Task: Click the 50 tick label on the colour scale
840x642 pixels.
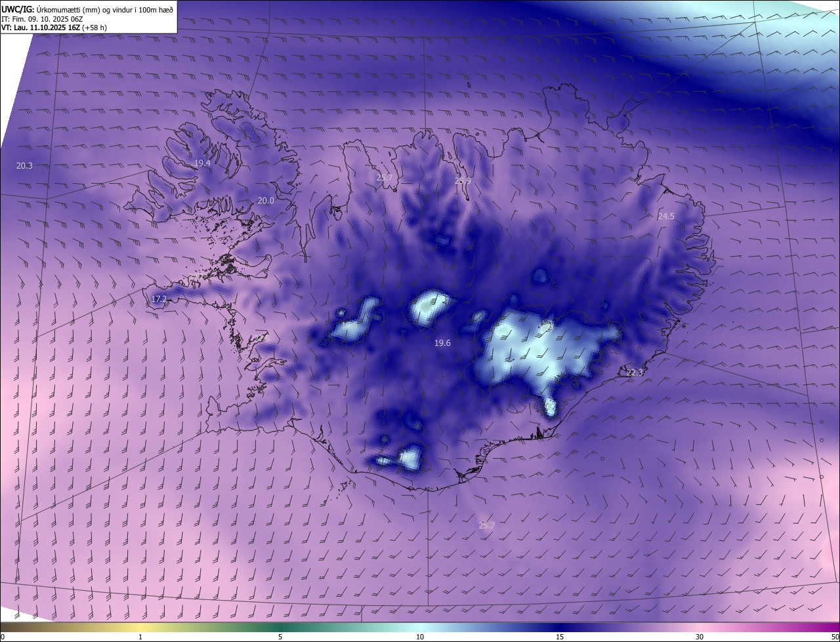Action: (x=835, y=637)
